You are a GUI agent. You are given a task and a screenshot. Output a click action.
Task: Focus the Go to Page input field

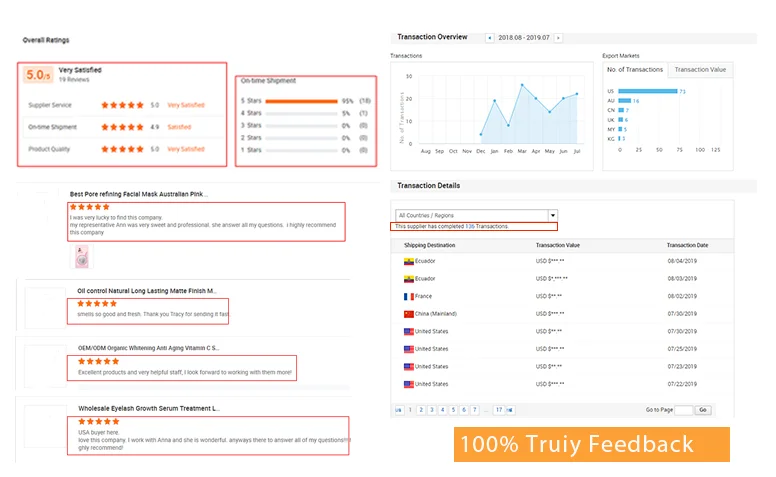[683, 410]
